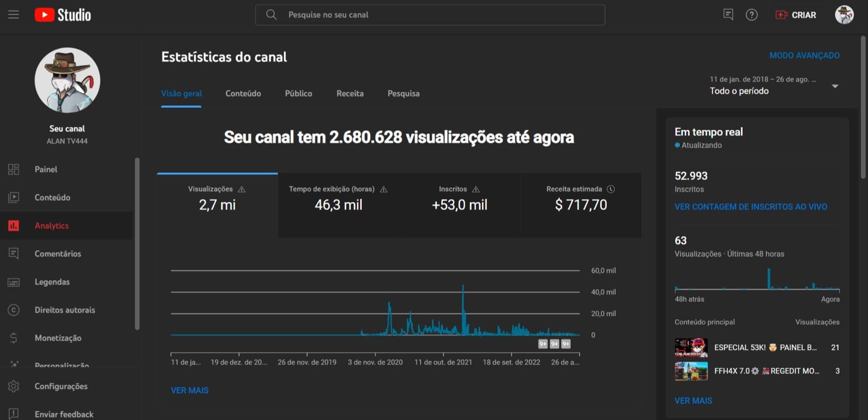This screenshot has width=868, height=420.
Task: Click the Legendas subtitles icon
Action: coord(14,282)
